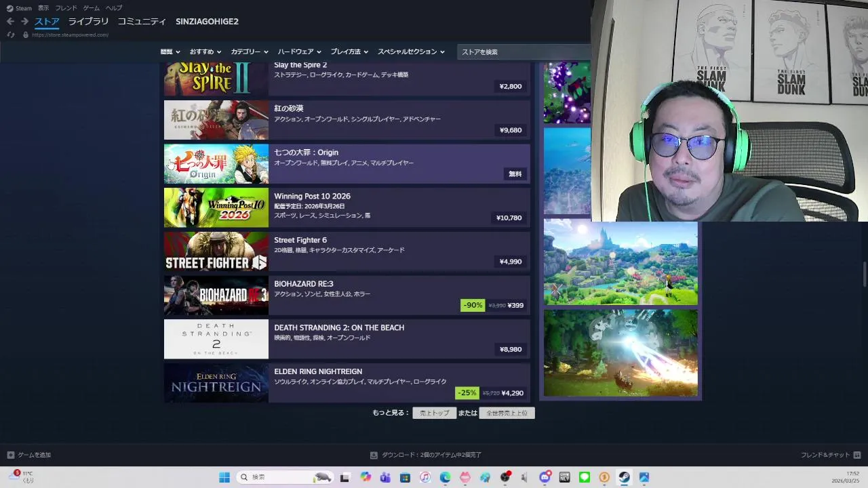Click the taskbar 検索 box
868x488 pixels.
click(x=285, y=477)
